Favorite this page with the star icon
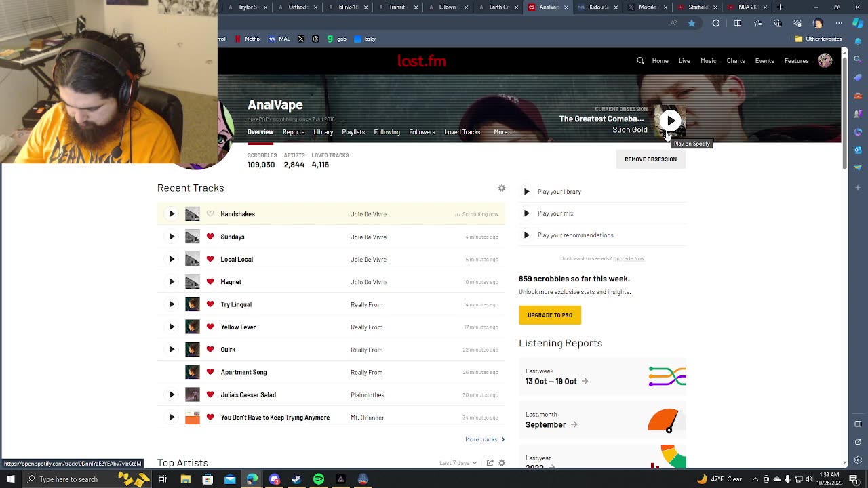The image size is (868, 488). tap(692, 23)
